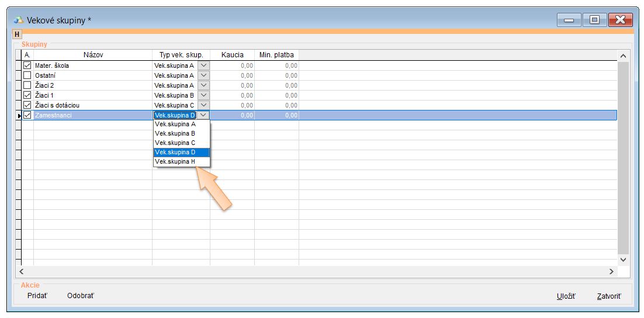Open age type dropdown for Mater. škola
The width and height of the screenshot is (644, 318).
203,65
